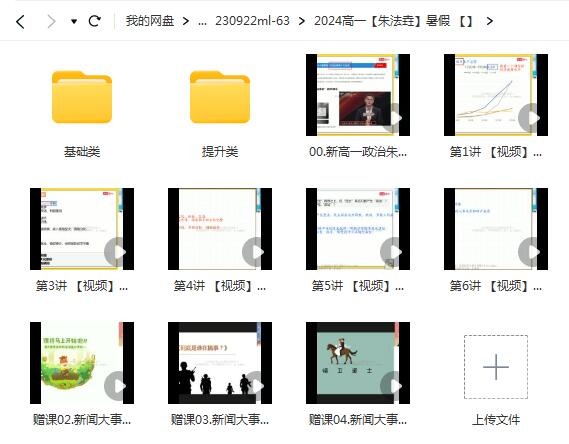The width and height of the screenshot is (569, 444).
Task: Select 2024高一【朱法垚】暑假 breadcrumb item
Action: coord(393,21)
